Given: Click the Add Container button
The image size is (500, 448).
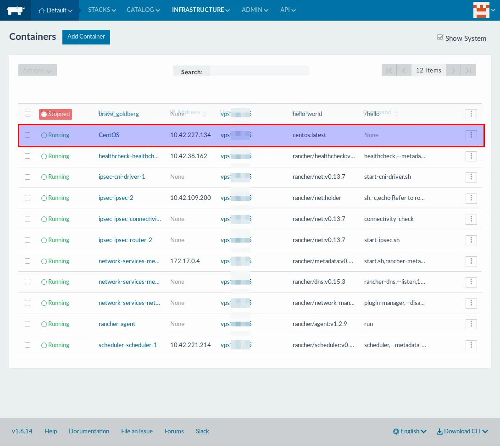Looking at the screenshot, I should pyautogui.click(x=86, y=37).
